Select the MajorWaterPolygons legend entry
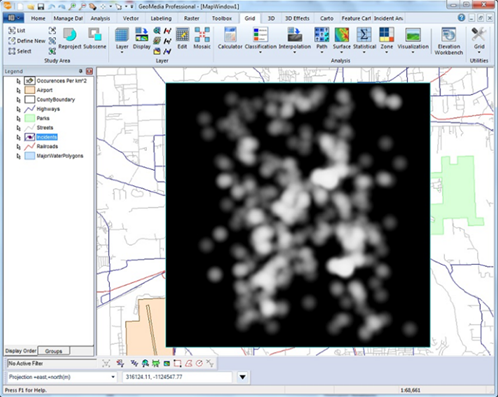Viewport: 498px width, 397px height. click(60, 156)
